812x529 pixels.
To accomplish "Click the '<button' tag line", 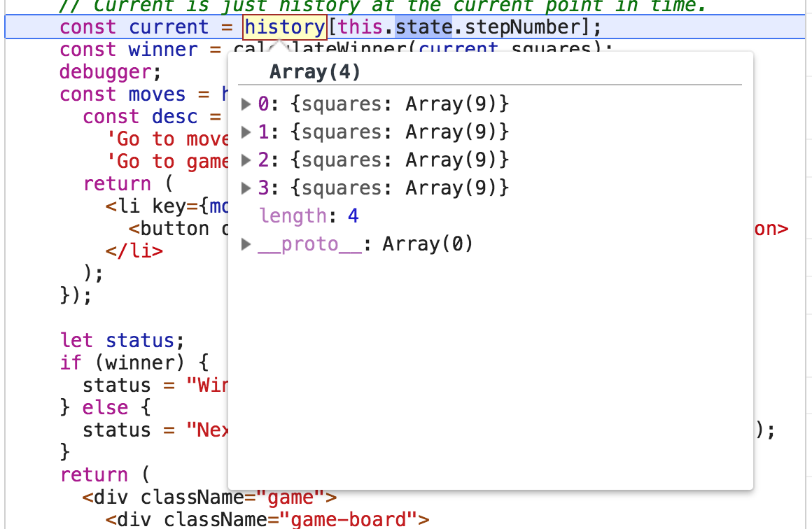I will (178, 229).
